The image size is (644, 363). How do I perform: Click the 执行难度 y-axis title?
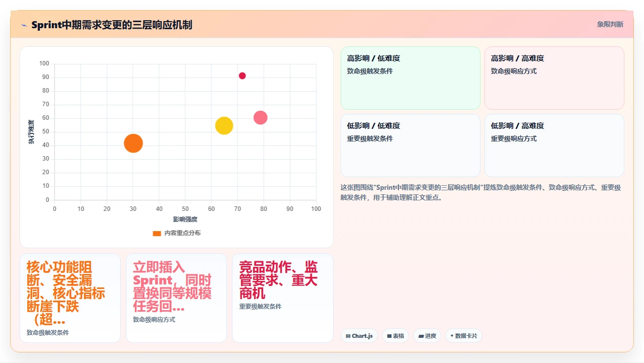tap(31, 132)
